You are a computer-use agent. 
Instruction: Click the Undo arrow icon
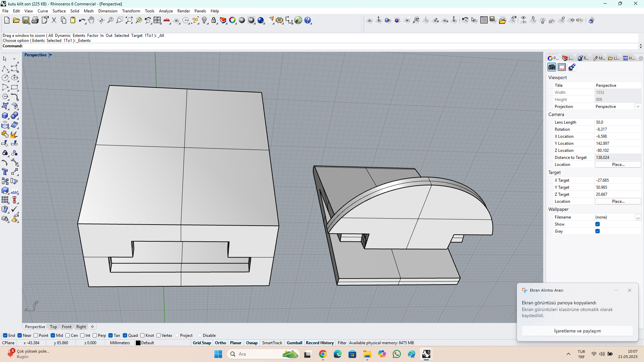pyautogui.click(x=82, y=20)
